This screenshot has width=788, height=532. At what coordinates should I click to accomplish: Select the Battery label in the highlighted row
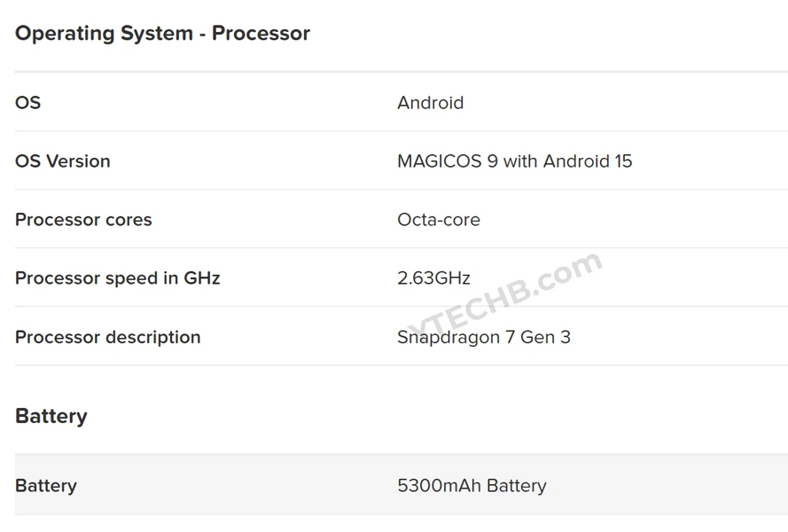point(45,486)
